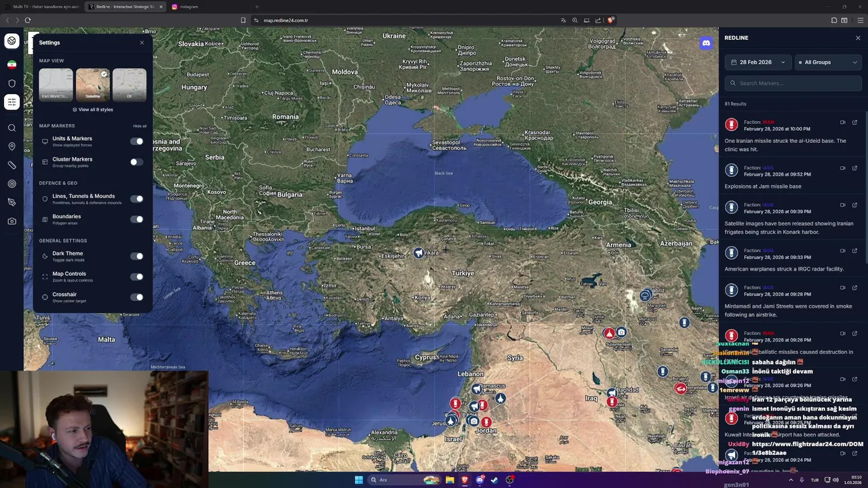Screen dimensions: 868x488
Task: Click the Windows taskbar search box
Action: click(403, 480)
